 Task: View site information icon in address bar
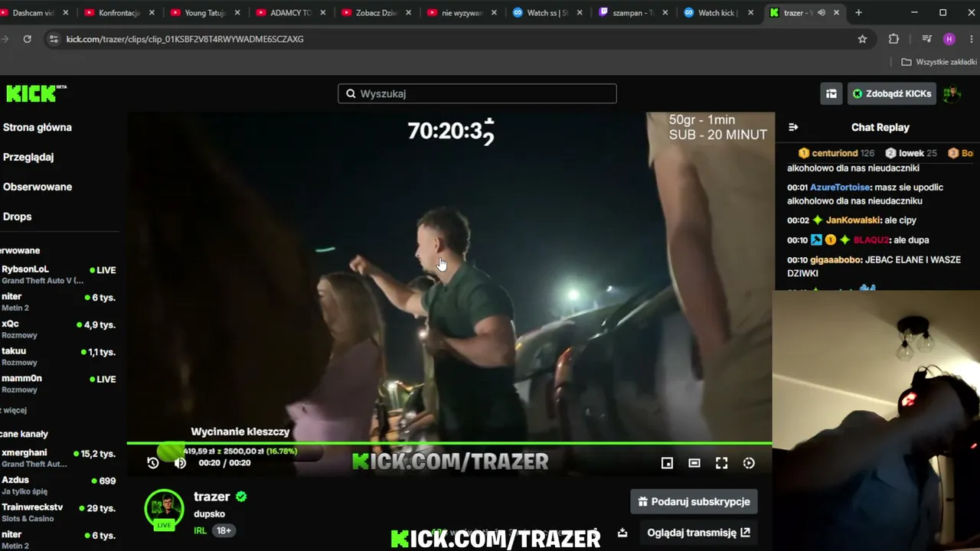(53, 39)
